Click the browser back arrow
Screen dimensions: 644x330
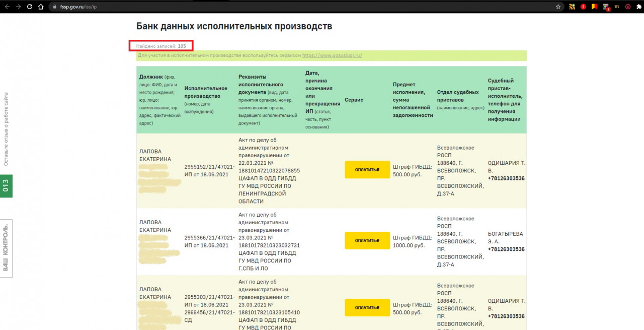(7, 7)
